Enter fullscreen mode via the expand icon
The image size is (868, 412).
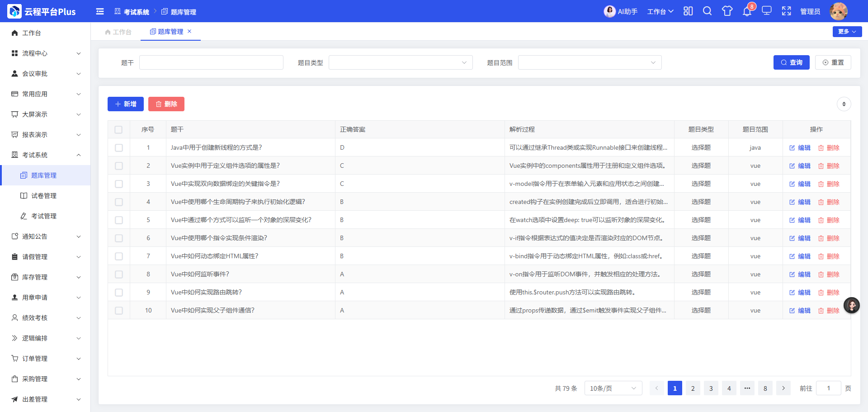(x=787, y=11)
